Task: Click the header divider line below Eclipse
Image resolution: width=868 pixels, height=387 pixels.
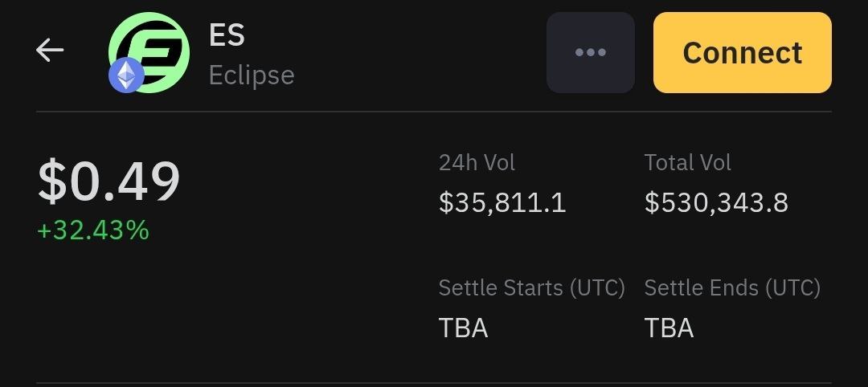Action: click(x=434, y=112)
